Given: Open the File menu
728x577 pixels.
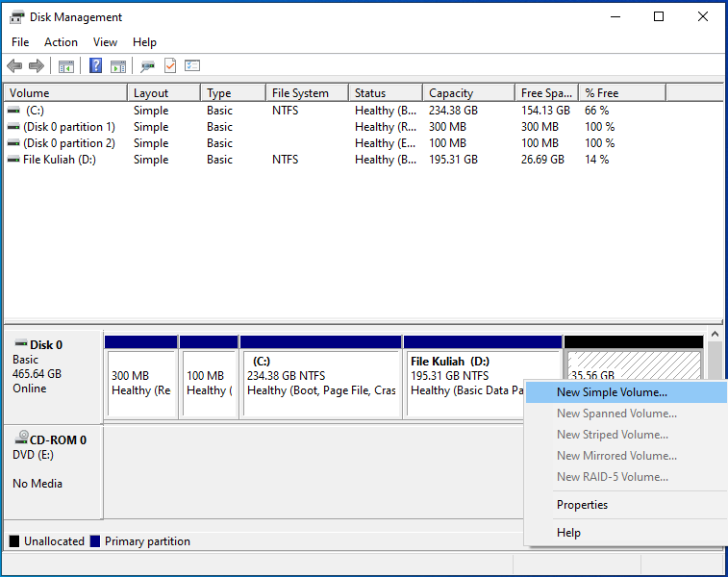Looking at the screenshot, I should [20, 42].
